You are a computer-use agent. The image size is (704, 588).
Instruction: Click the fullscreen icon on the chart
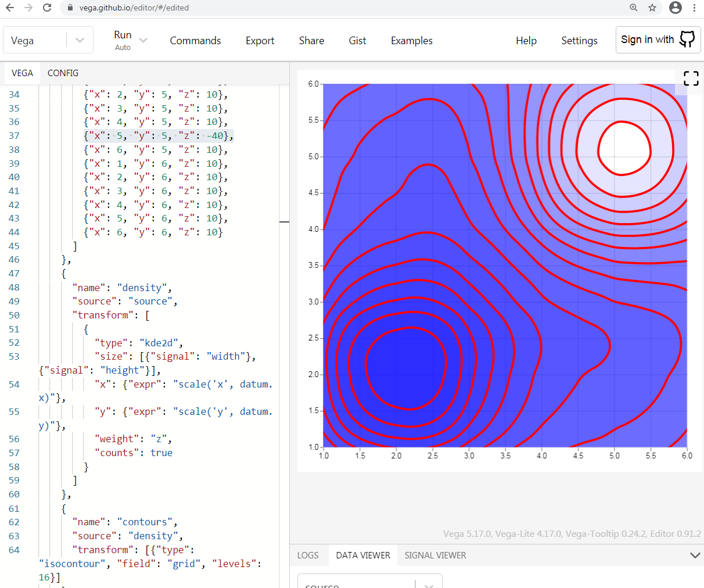tap(691, 78)
